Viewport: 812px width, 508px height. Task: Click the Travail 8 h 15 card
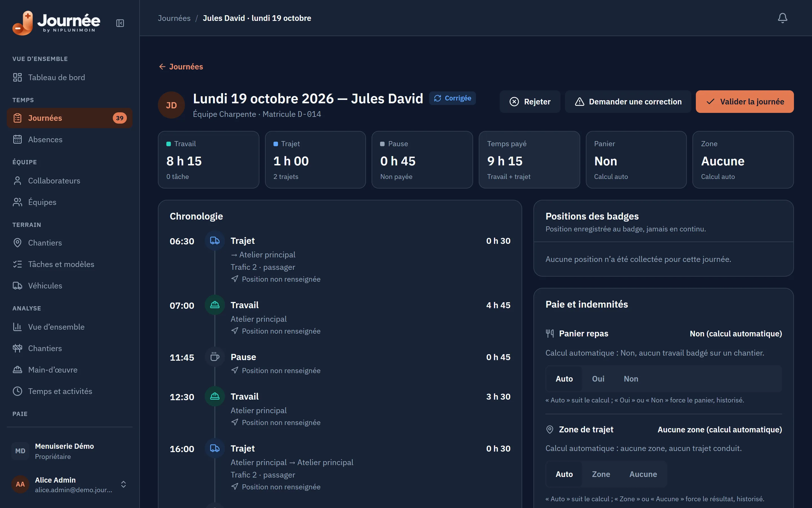[x=208, y=159]
